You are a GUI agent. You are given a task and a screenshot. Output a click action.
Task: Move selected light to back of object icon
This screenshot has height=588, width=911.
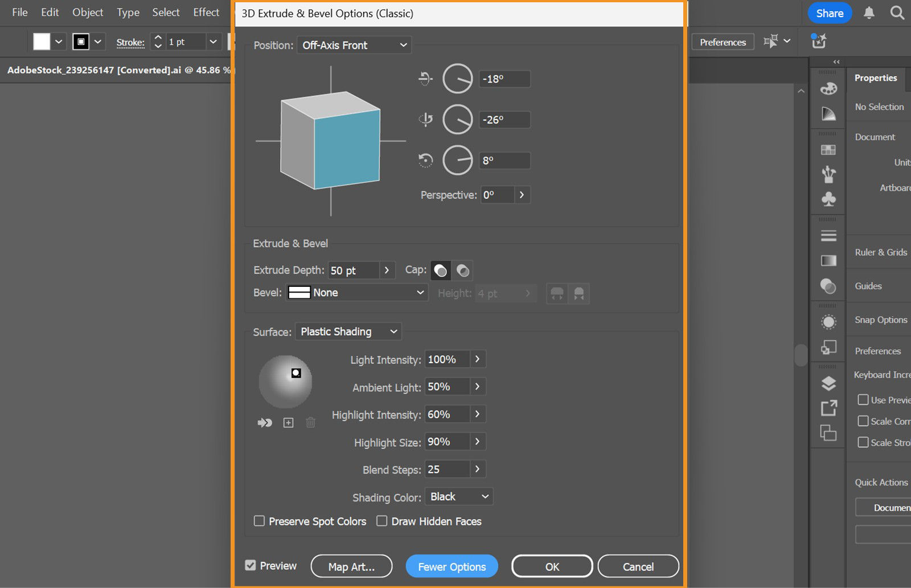(265, 422)
